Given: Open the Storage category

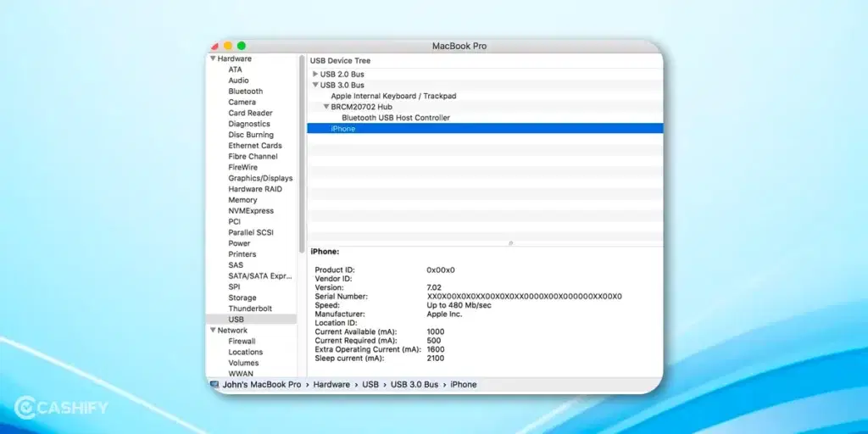Looking at the screenshot, I should [242, 298].
